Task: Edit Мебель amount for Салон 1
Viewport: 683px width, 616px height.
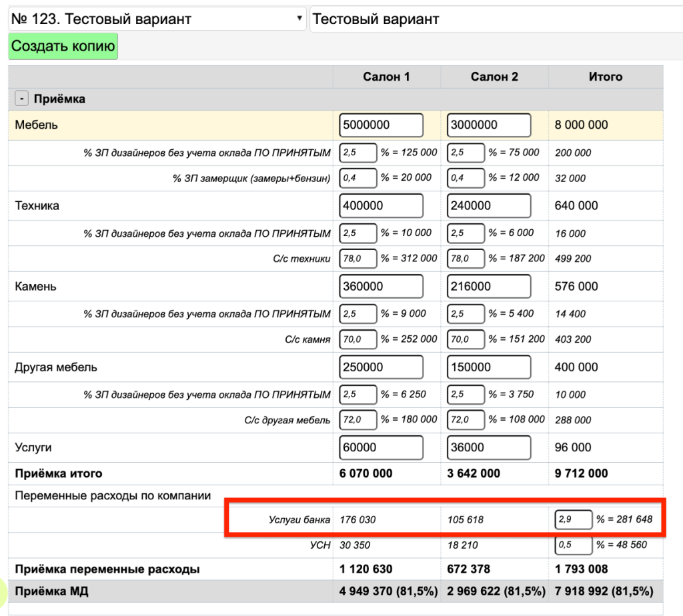Action: [381, 125]
